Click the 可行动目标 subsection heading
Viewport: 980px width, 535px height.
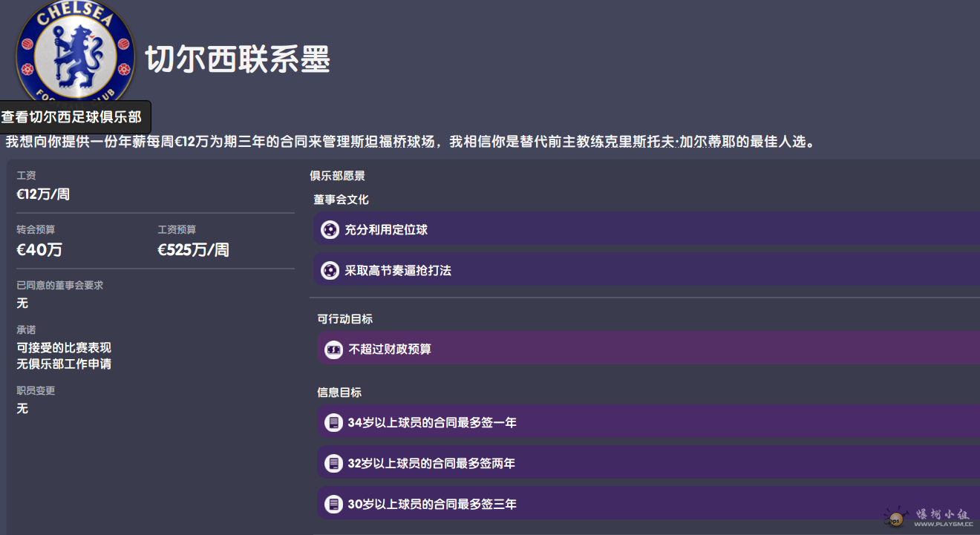click(344, 318)
